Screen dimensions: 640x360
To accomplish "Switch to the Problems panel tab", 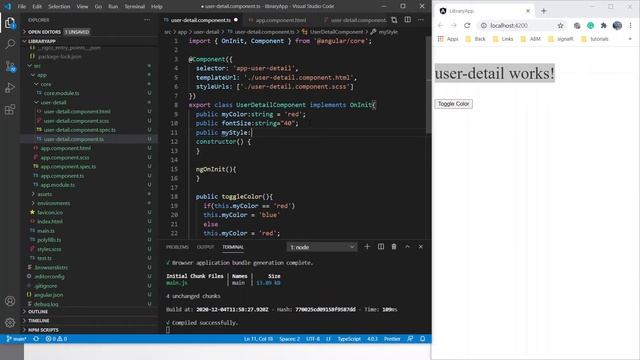I will 177,247.
